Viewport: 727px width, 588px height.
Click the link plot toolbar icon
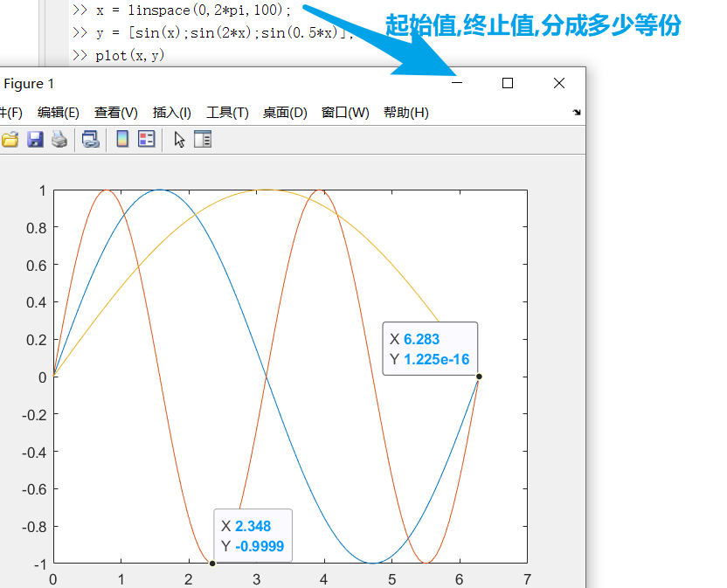pos(90,139)
